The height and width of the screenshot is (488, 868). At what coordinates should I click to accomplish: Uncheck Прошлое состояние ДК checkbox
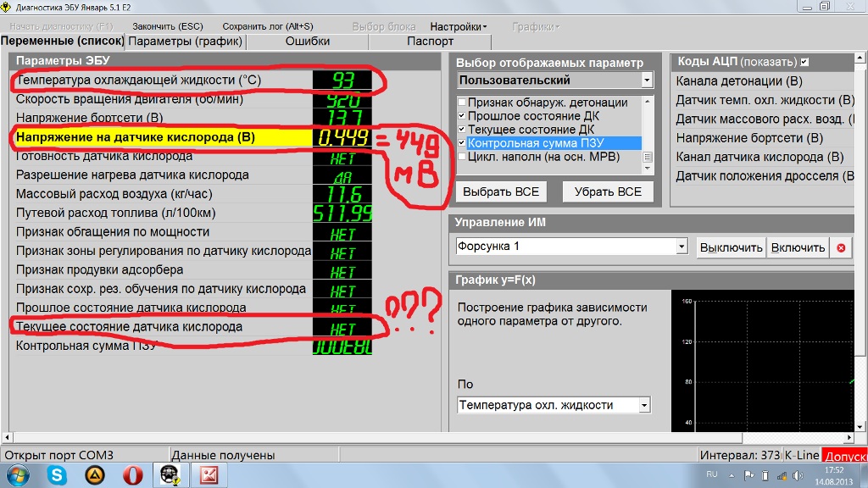click(x=462, y=116)
